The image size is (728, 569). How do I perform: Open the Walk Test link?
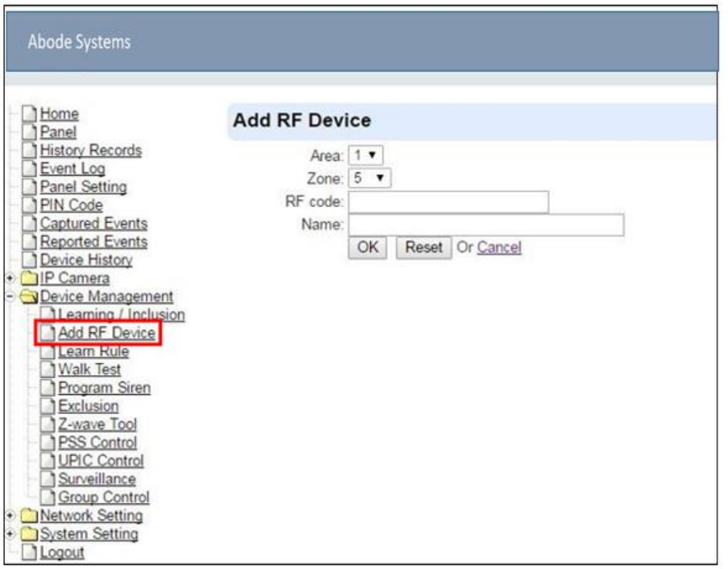pos(90,369)
